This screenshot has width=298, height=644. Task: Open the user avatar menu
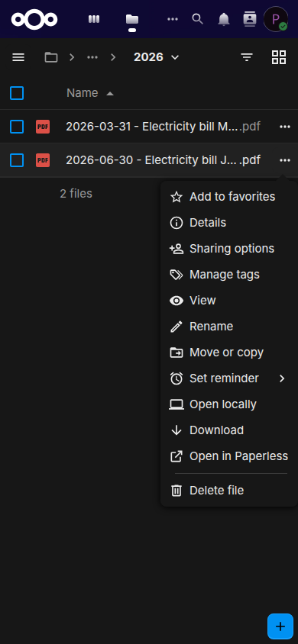tap(276, 19)
